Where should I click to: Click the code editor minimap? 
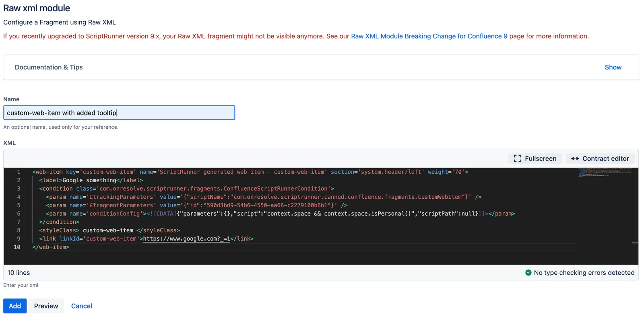[x=605, y=173]
